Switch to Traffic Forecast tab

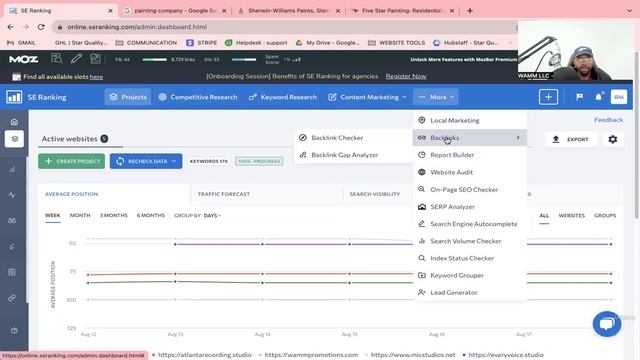(x=224, y=194)
